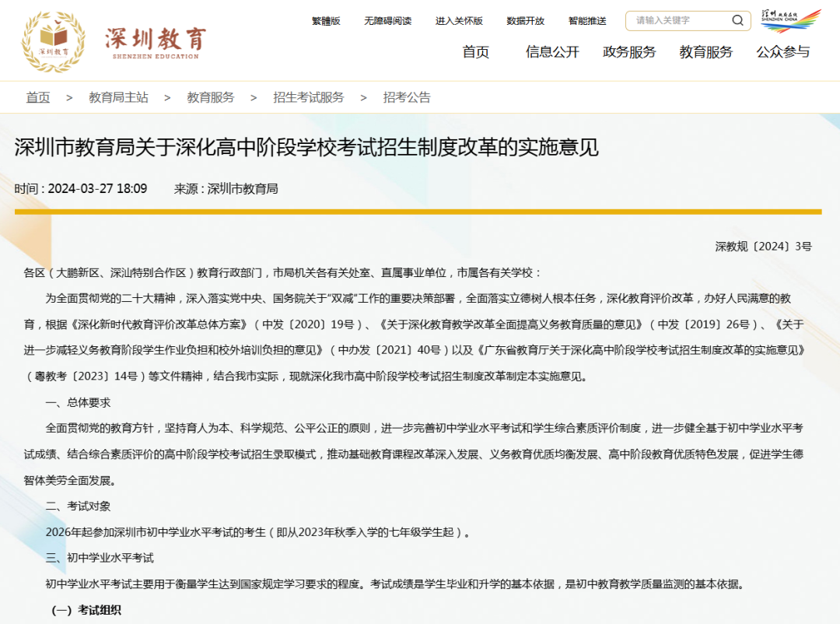Image resolution: width=840 pixels, height=624 pixels.
Task: Click the sentence starting 2026年起参加深圳市初中学业水平考试
Action: 257,532
